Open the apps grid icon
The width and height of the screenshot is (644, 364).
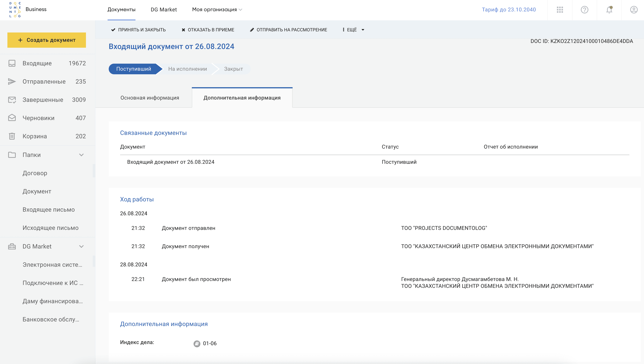tap(560, 10)
